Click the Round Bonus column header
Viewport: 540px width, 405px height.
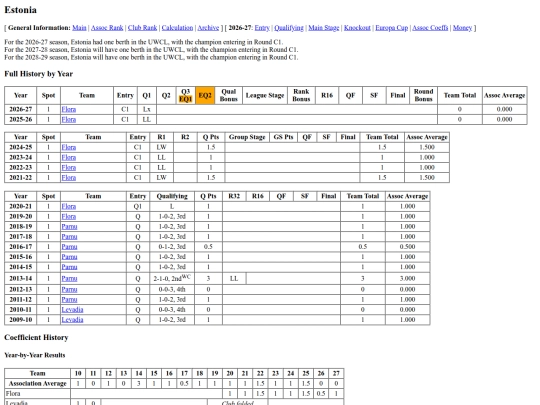423,95
